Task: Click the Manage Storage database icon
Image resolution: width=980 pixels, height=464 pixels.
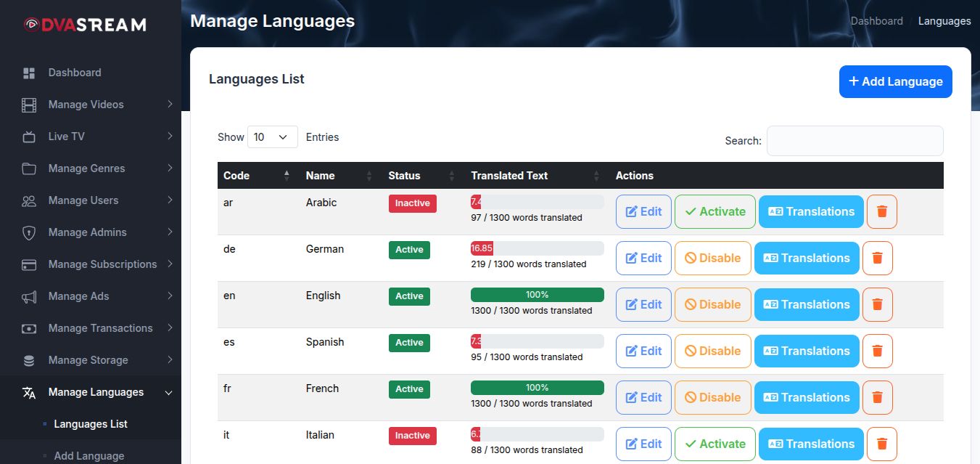Action: click(x=29, y=360)
